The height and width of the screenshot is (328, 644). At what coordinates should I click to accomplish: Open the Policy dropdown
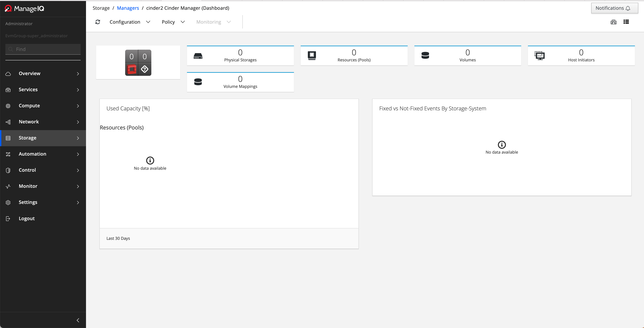(173, 22)
